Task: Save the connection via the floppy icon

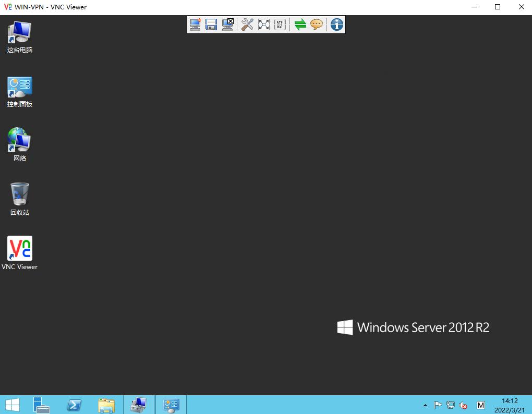Action: (211, 25)
